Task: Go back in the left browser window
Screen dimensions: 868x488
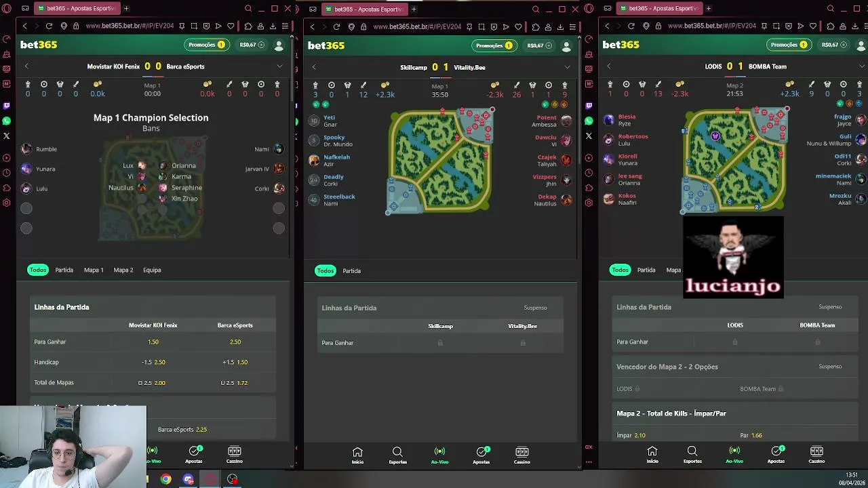Action: [24, 26]
